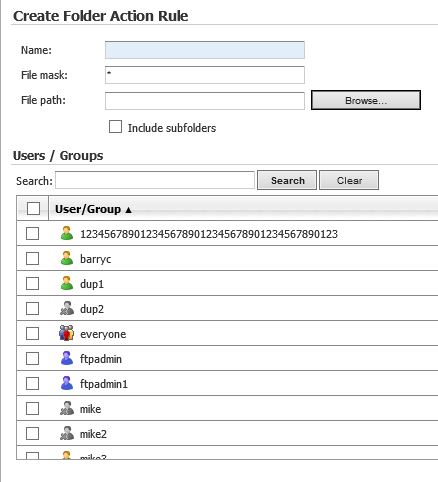This screenshot has width=438, height=482.
Task: Check the everyone group checkbox
Action: (32, 333)
